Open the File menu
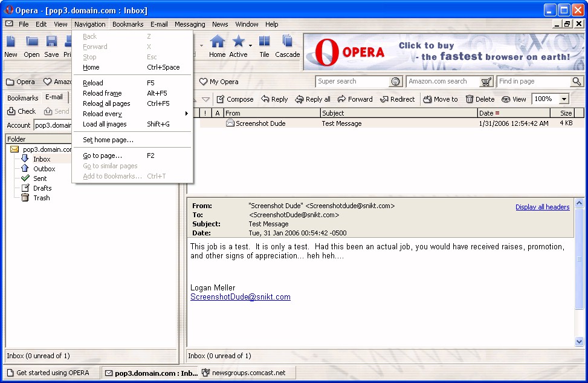 coord(24,24)
